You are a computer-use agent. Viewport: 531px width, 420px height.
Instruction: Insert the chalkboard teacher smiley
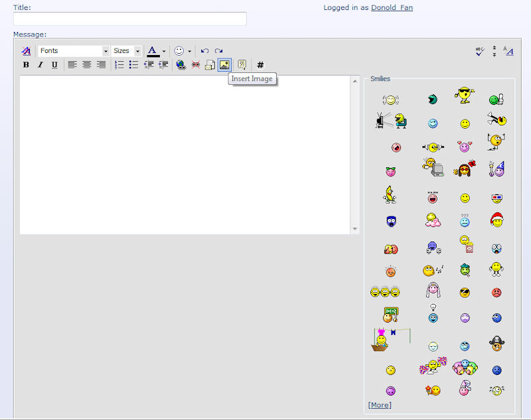coord(390,315)
